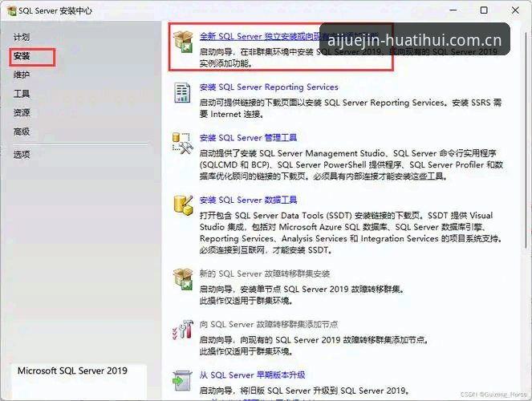Click the SQL Server data tools cylinder icon
The width and height of the screenshot is (532, 401).
click(183, 205)
